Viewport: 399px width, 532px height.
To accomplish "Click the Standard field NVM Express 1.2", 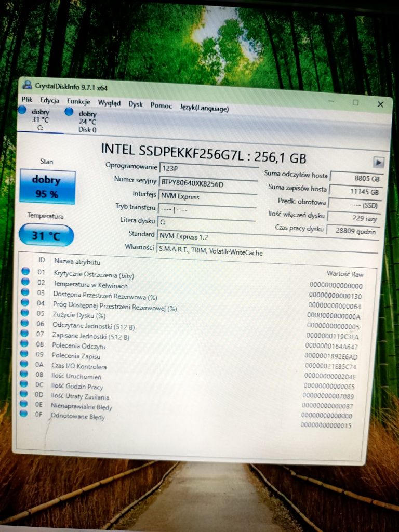I will 268,237.
